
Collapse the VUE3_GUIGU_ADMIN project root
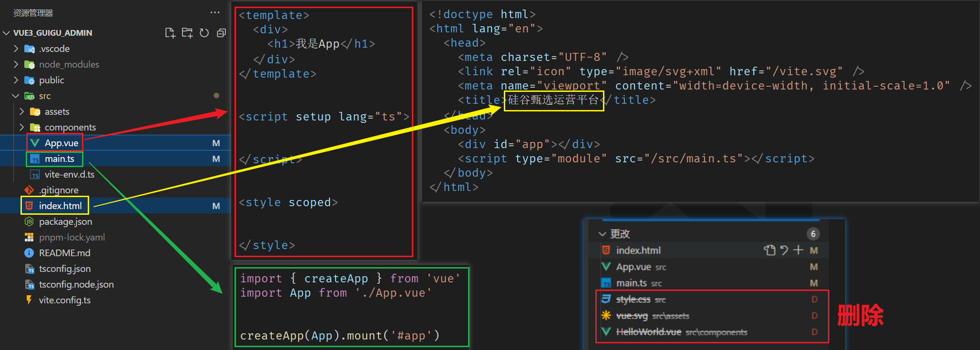point(6,33)
